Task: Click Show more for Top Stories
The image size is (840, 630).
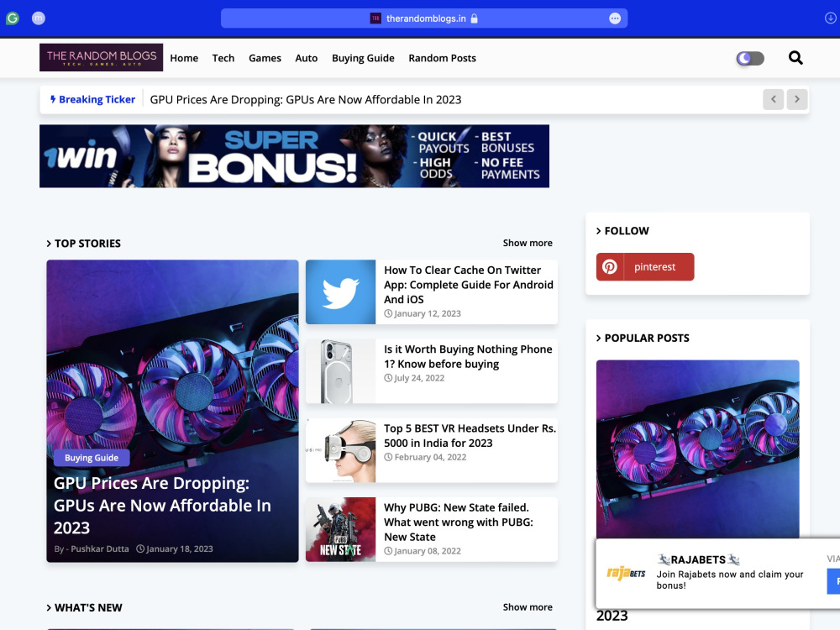Action: click(x=528, y=243)
